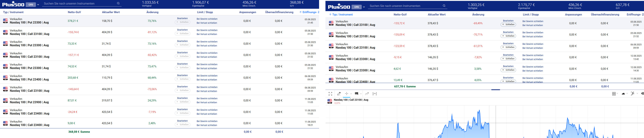The width and height of the screenshot is (644, 138).
Task: Click flag icon of the 203,68 € row
Action: 5,78
